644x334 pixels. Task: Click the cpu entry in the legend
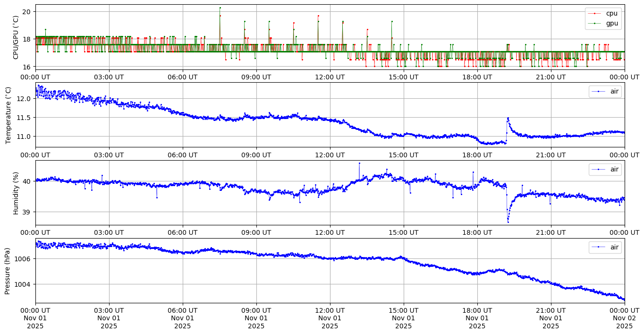611,13
